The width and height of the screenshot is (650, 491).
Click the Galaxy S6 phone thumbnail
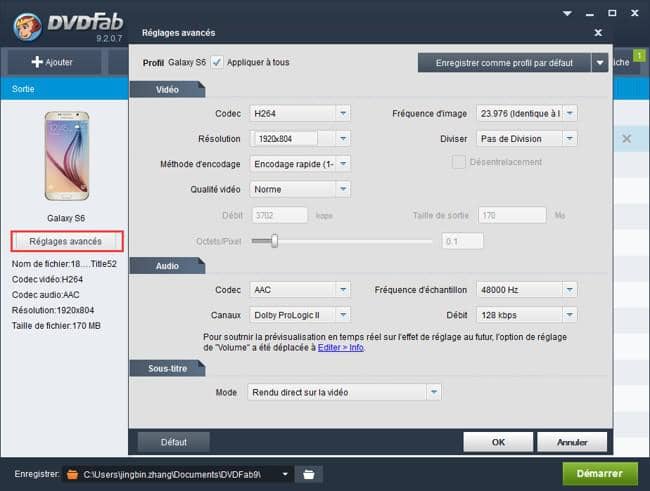[67, 156]
